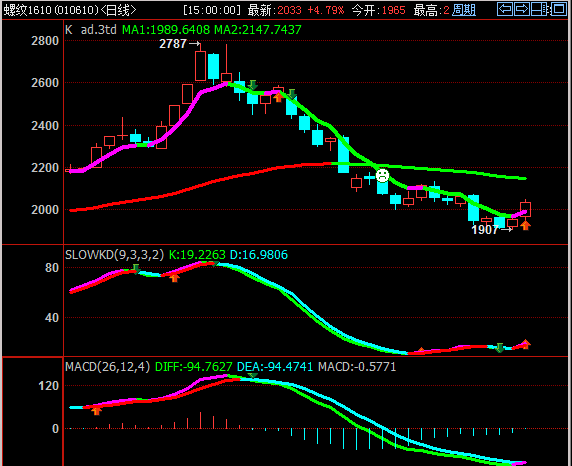Click the MA1:1989.6408 legend label

(x=166, y=30)
